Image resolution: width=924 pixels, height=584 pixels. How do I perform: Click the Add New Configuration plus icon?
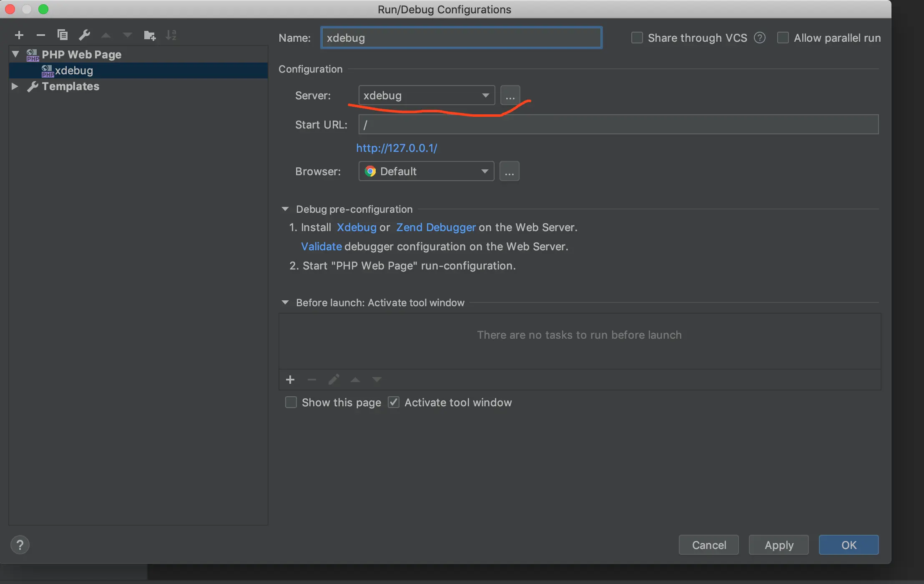tap(19, 35)
